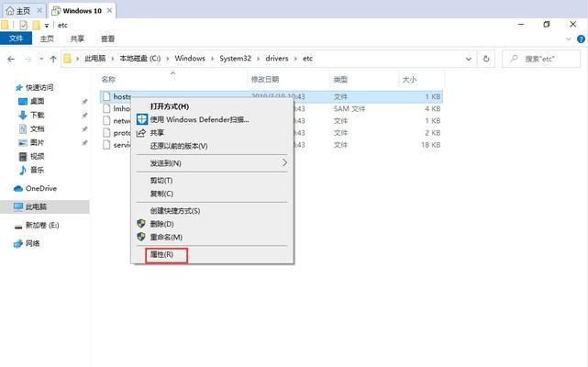588x367 pixels.
Task: Expand the address bar history dropdown
Action: point(469,59)
